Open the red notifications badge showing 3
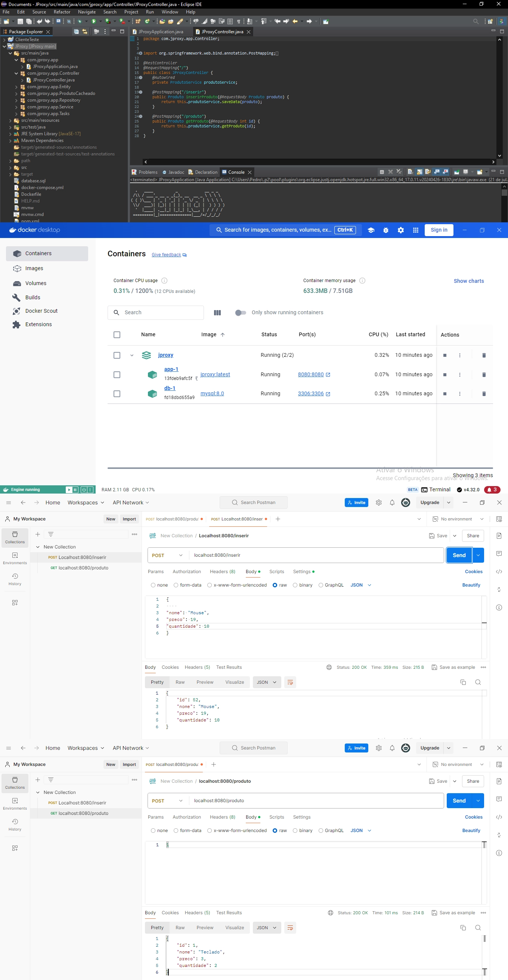Image resolution: width=508 pixels, height=980 pixels. 493,489
